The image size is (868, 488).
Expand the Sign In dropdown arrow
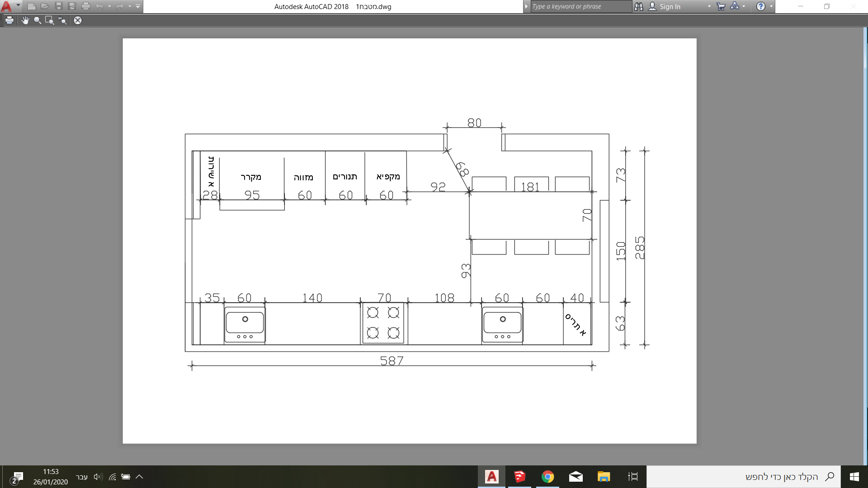(x=709, y=6)
